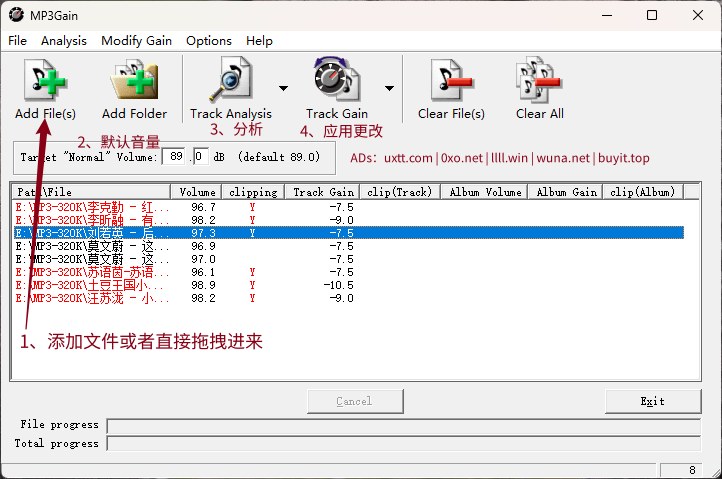Select the 莫文蔚 row with volume 96.9

tap(349, 246)
